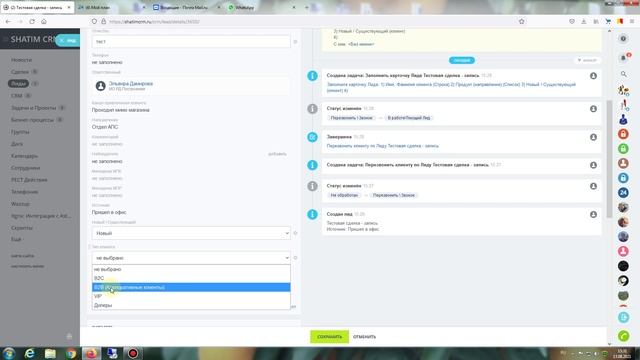The height and width of the screenshot is (360, 640).
Task: Open 'Телефония' in sidebar
Action: coord(24,192)
